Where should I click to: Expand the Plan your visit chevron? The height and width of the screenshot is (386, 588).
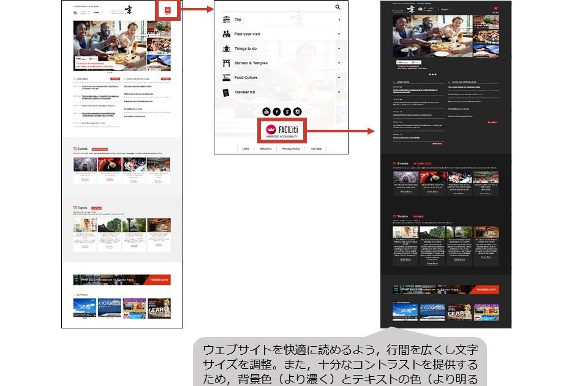(339, 34)
